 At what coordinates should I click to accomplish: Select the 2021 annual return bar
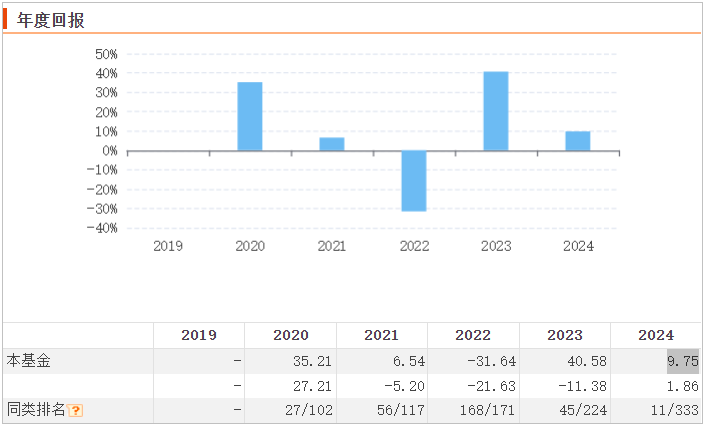(x=332, y=144)
